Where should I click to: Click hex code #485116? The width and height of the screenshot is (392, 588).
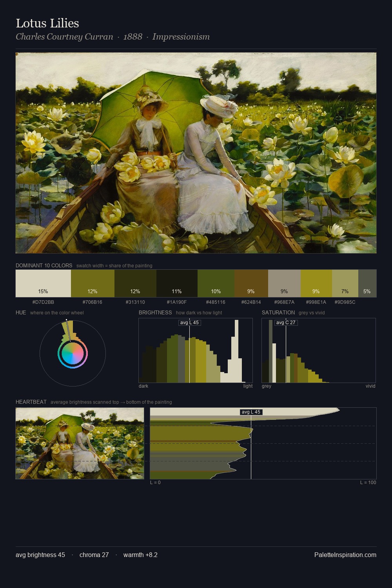(216, 302)
